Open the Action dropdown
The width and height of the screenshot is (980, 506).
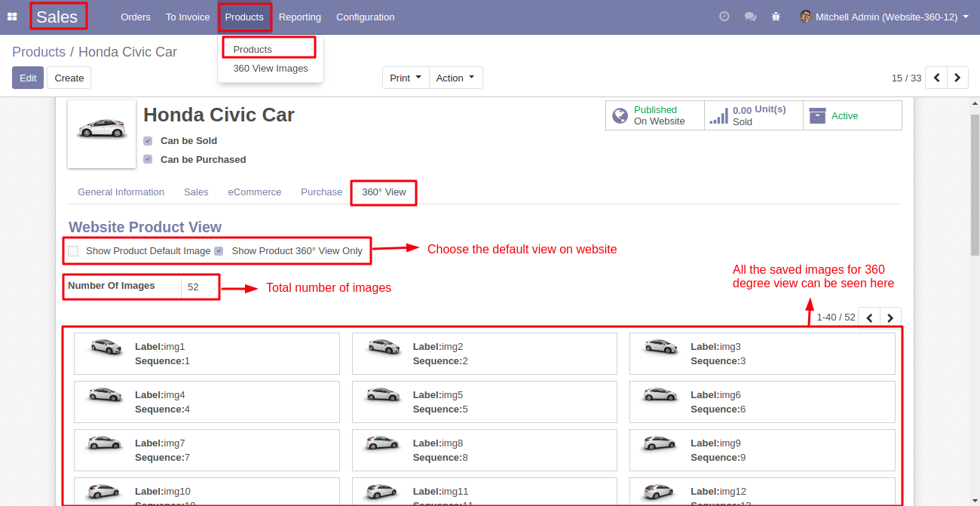click(x=455, y=78)
